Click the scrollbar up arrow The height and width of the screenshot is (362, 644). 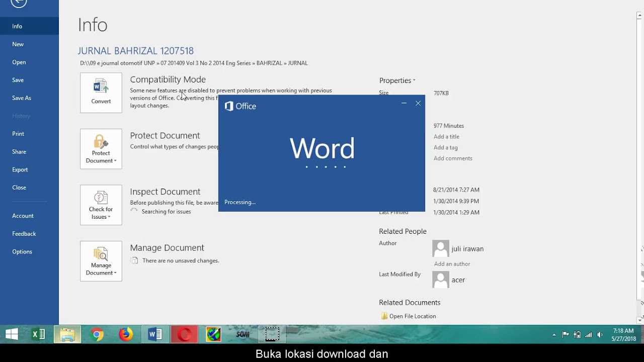pyautogui.click(x=639, y=16)
